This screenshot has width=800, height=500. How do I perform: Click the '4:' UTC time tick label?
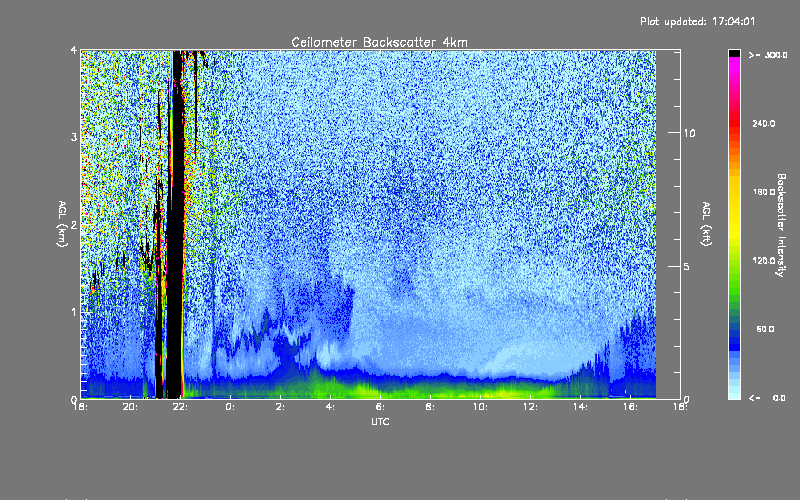330,407
